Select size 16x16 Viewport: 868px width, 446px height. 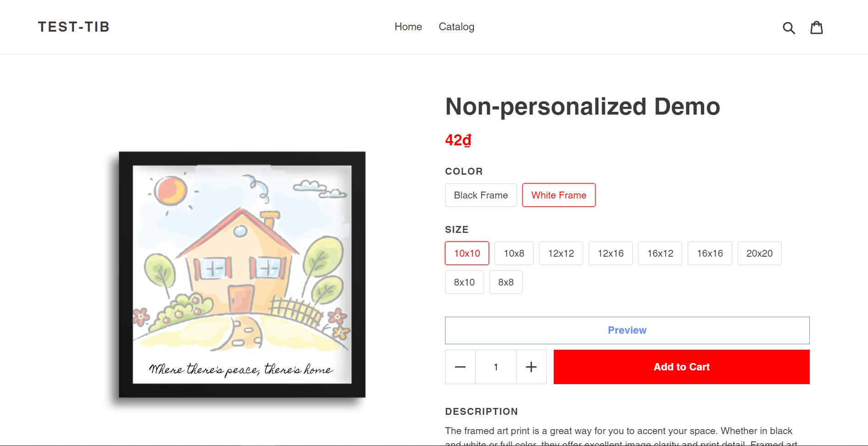(710, 253)
